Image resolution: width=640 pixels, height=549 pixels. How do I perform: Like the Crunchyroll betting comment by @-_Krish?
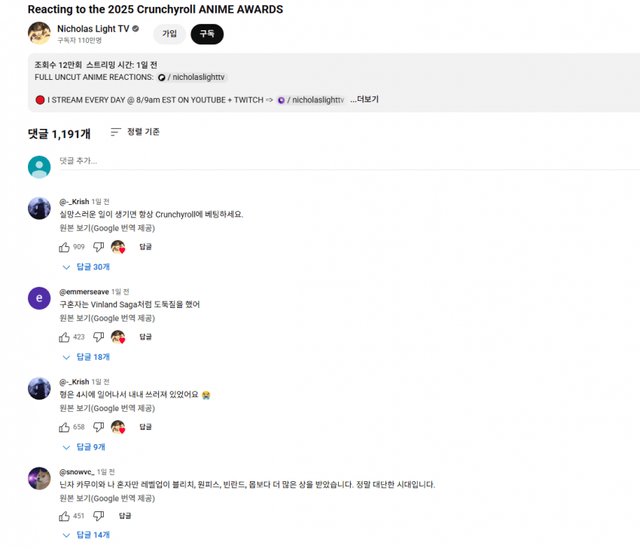pyautogui.click(x=64, y=247)
